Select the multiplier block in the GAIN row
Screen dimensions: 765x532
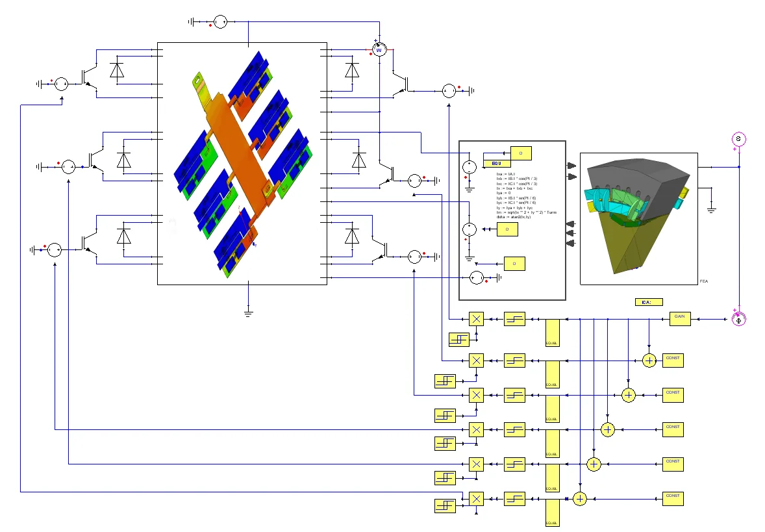point(476,319)
